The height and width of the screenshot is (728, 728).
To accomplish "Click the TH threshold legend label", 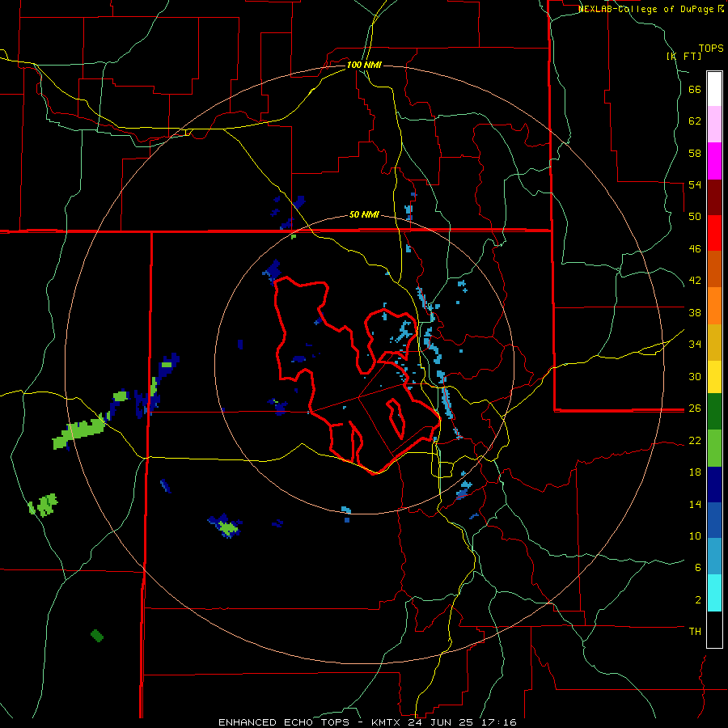I will [x=695, y=631].
